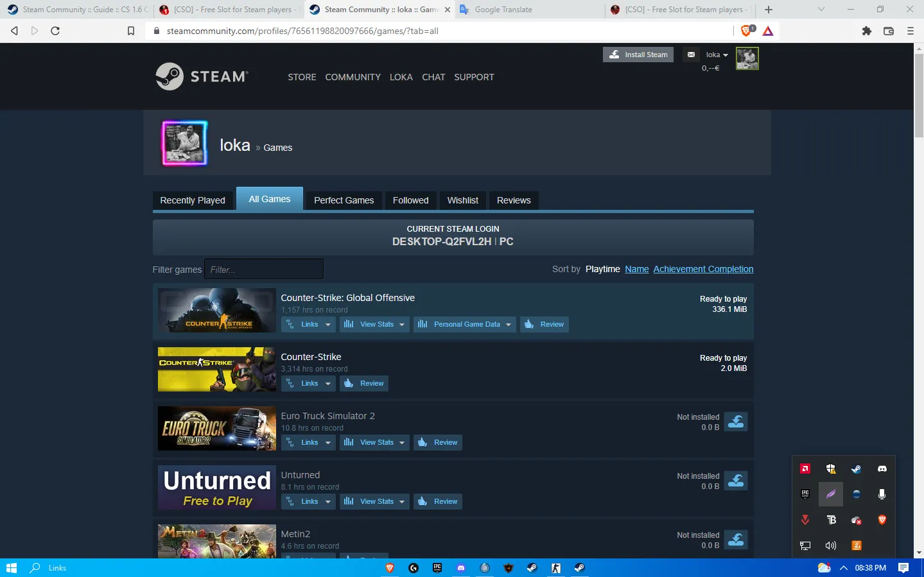Open the Wishlist tab
This screenshot has height=577, width=924.
[x=463, y=200]
